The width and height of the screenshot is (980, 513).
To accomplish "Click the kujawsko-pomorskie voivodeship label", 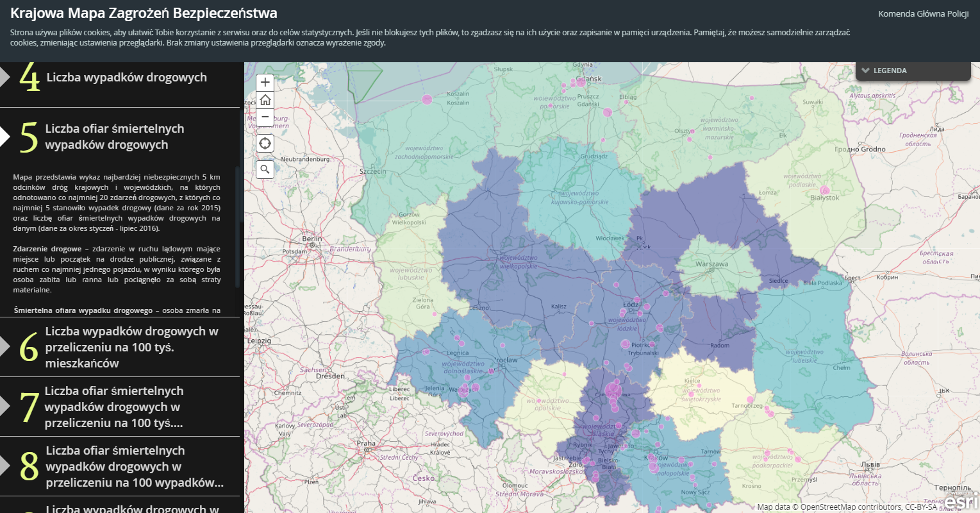I will (x=580, y=198).
